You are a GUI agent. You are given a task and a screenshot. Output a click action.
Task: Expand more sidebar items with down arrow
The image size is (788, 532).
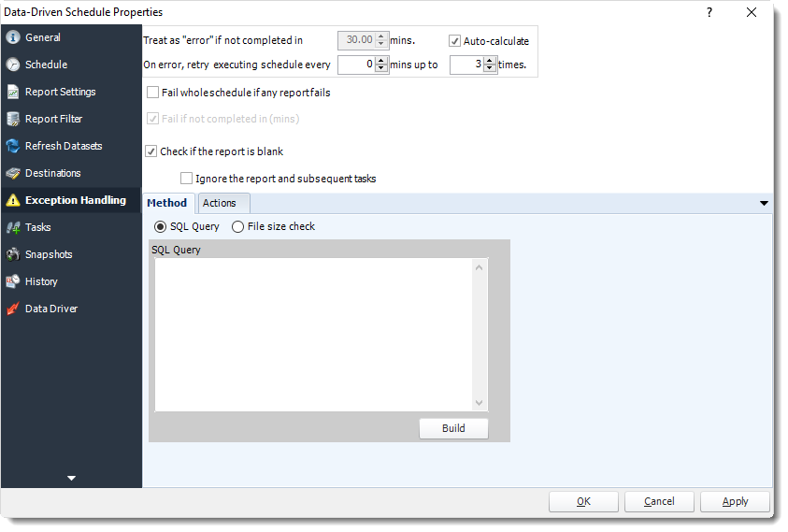tap(71, 478)
